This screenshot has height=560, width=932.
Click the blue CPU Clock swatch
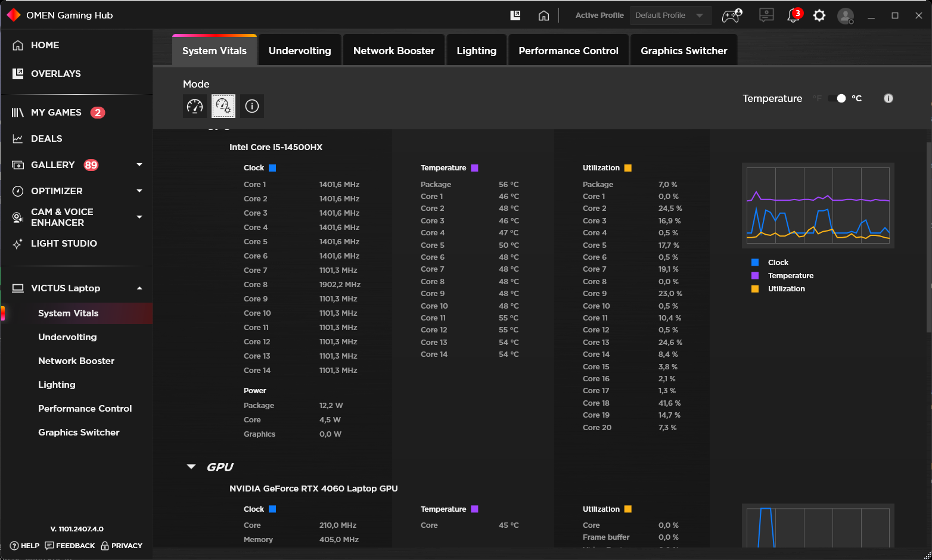pos(272,168)
